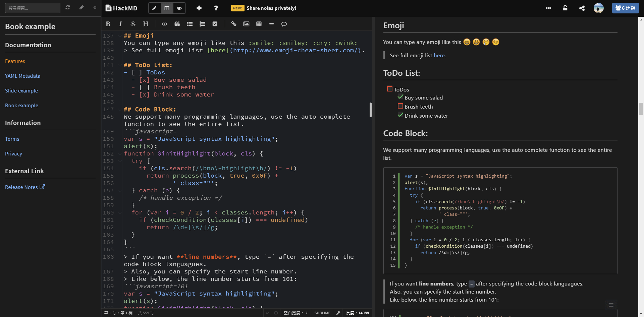Click the Emoji heading in preview

pyautogui.click(x=393, y=25)
